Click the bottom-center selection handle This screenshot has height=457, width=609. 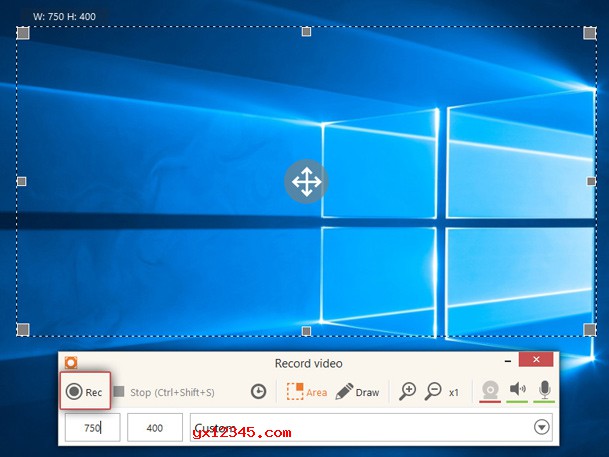[x=306, y=331]
